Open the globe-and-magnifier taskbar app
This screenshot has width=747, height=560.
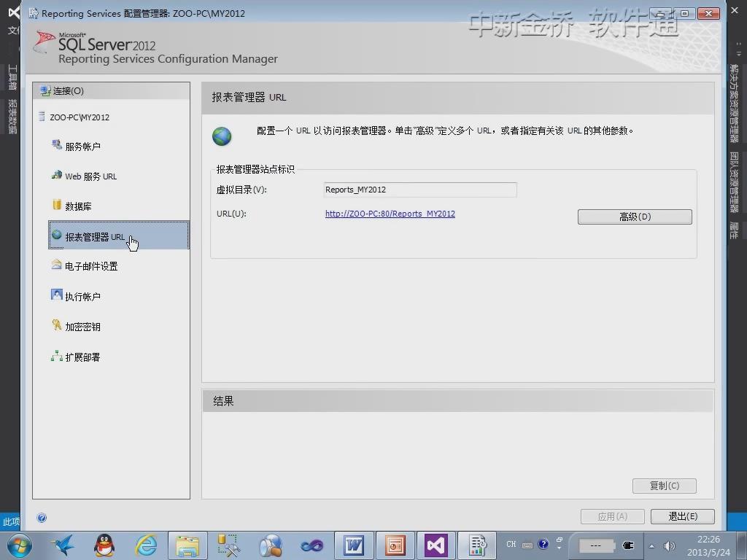coord(270,545)
